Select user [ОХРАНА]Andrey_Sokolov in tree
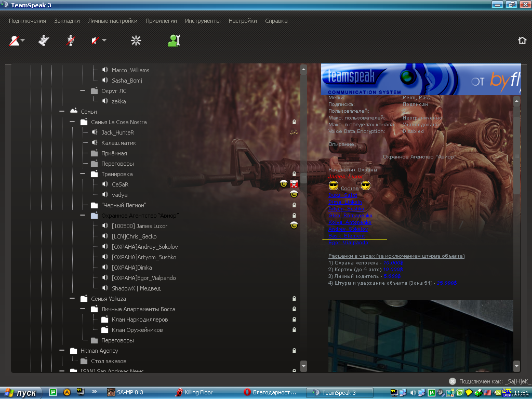532x399 pixels. pyautogui.click(x=144, y=247)
